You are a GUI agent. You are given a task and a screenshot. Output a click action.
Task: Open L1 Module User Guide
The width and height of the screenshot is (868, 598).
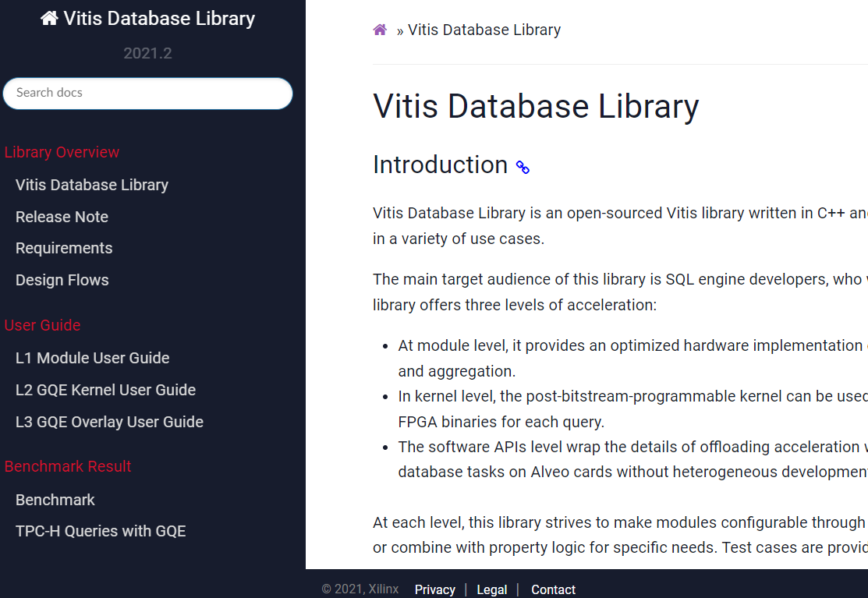point(93,358)
